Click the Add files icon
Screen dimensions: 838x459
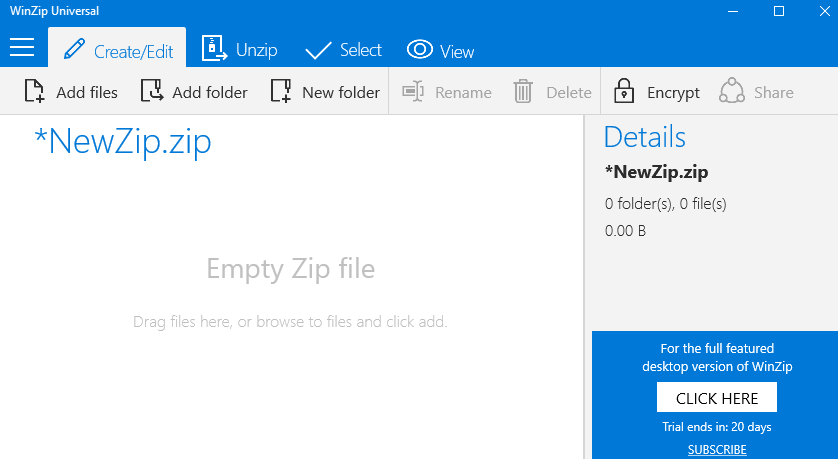pyautogui.click(x=34, y=92)
